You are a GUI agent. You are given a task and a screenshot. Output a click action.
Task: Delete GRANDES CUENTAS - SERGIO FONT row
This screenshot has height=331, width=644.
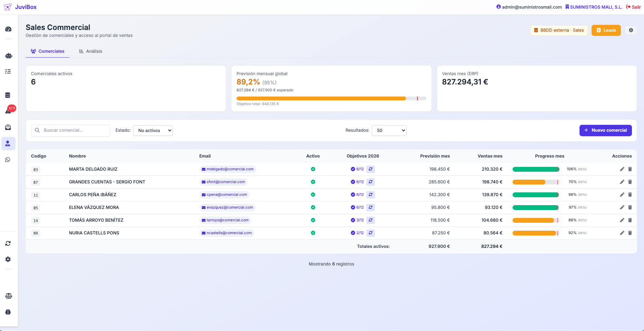630,182
